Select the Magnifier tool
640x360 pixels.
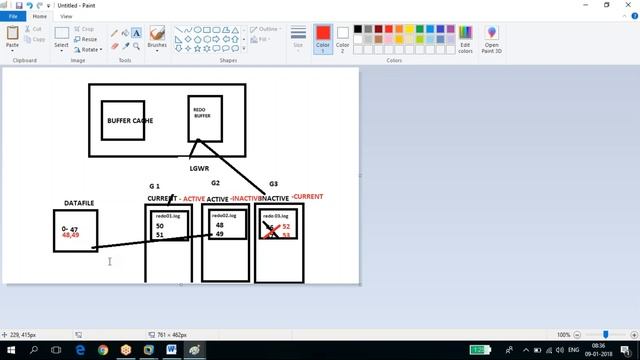coord(136,46)
